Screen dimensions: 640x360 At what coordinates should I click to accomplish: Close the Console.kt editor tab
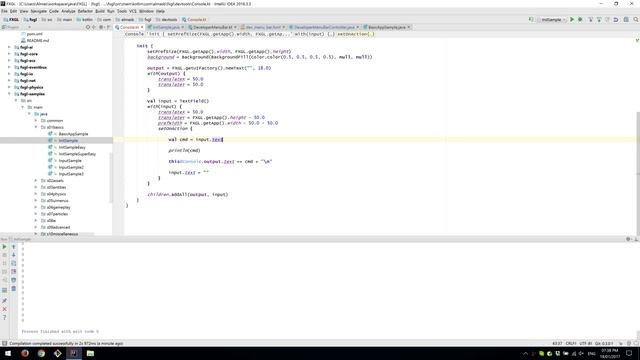coord(142,27)
